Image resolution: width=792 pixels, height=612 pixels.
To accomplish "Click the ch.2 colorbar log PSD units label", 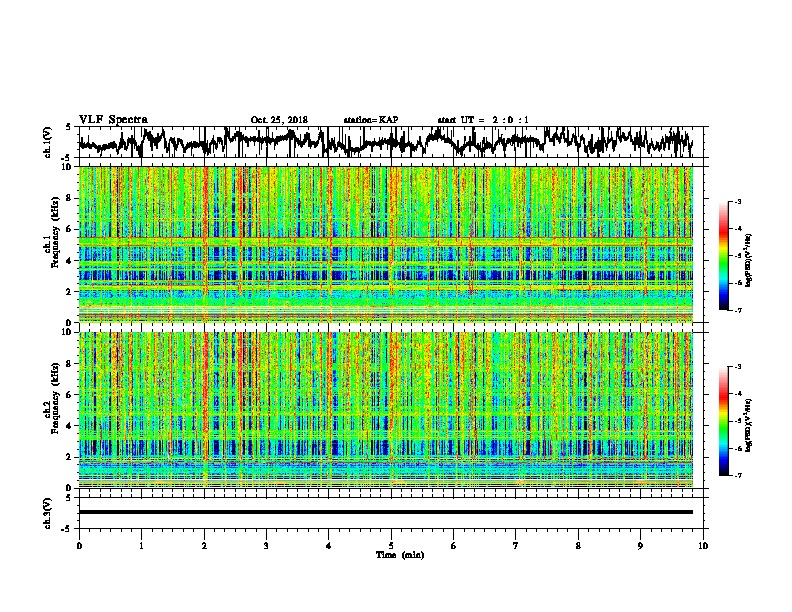I will coord(749,425).
